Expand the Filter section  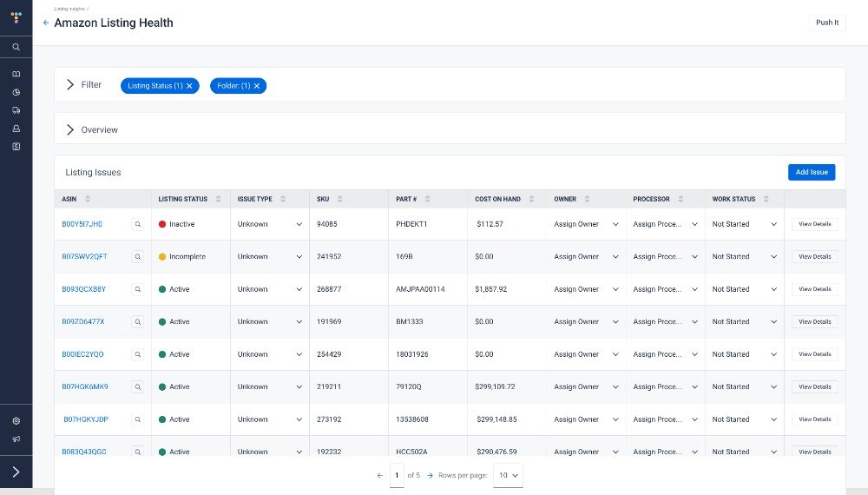click(70, 85)
